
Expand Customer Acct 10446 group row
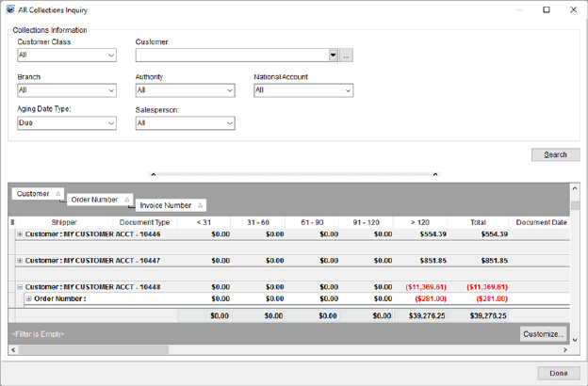20,233
